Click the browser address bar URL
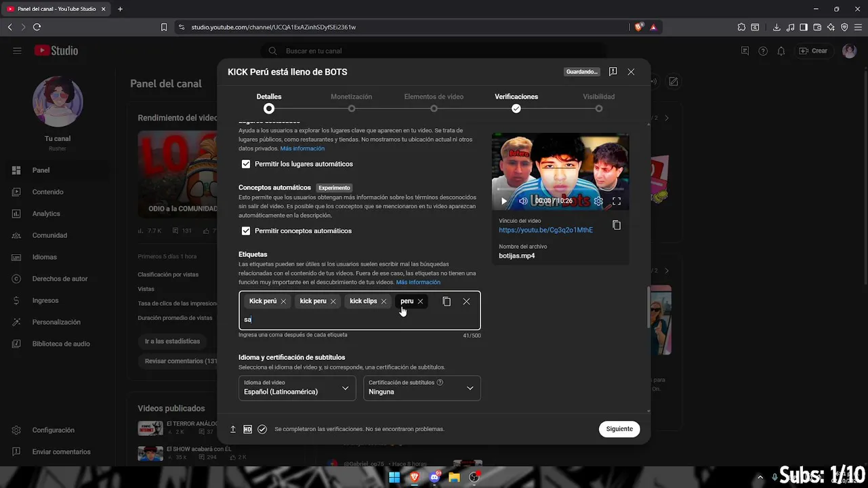The height and width of the screenshot is (488, 868). click(273, 27)
